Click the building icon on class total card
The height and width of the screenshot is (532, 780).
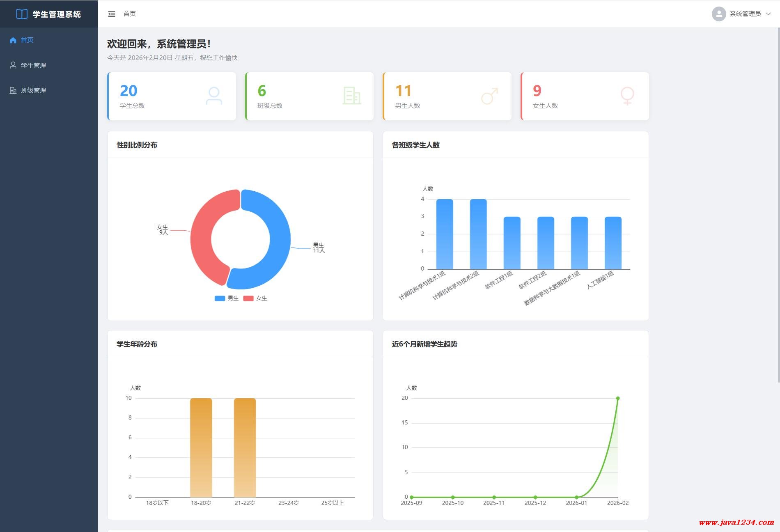pos(352,96)
